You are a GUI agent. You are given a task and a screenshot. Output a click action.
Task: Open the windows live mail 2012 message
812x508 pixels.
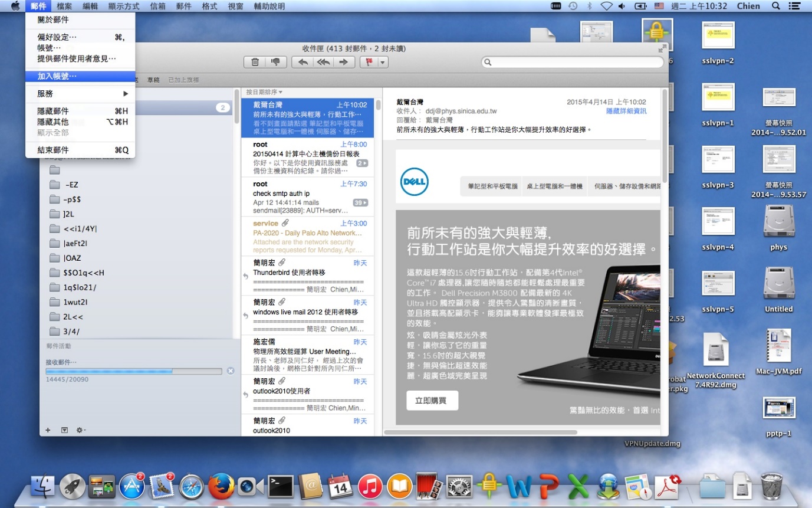[x=307, y=315]
